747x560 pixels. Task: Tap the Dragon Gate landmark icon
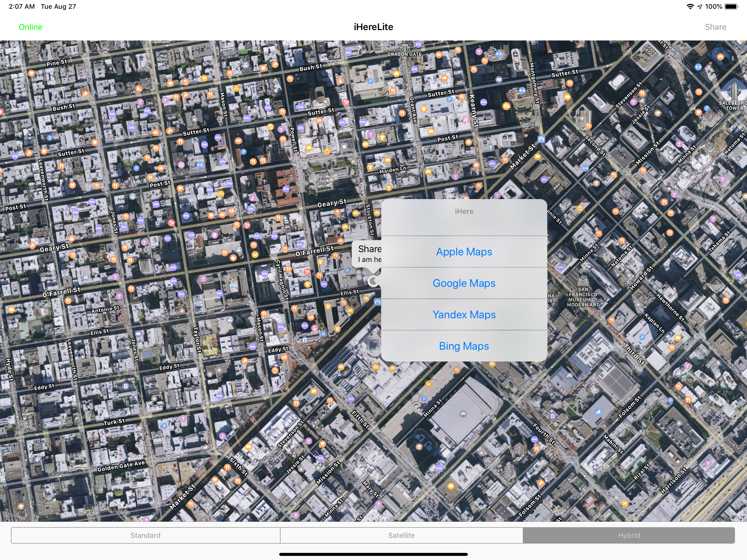point(404,47)
